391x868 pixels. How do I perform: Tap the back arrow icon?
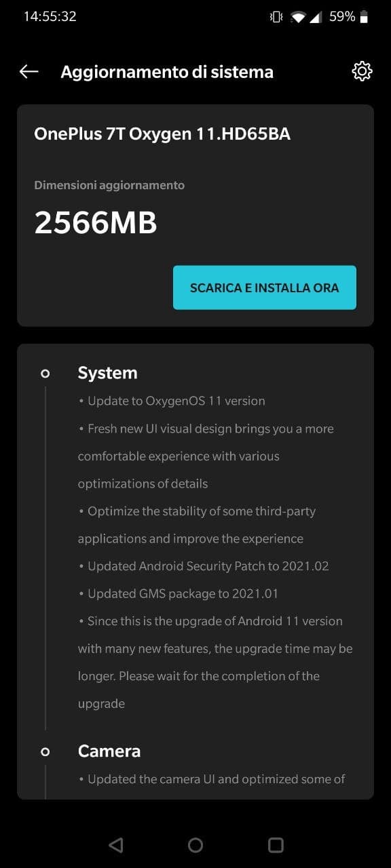pos(29,72)
